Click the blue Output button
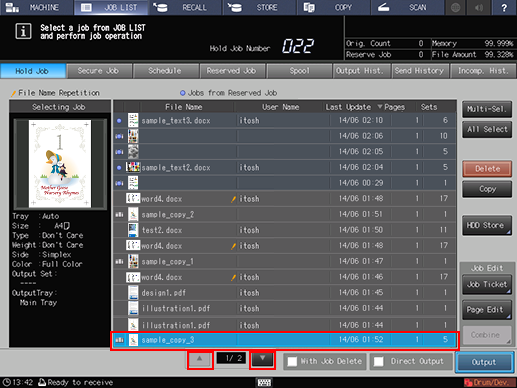 pos(484,362)
